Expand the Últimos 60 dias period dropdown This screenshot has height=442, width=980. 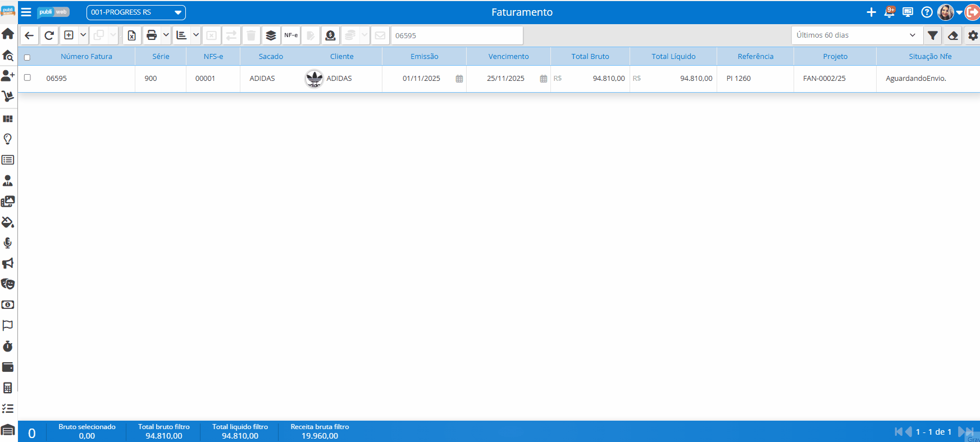(855, 35)
